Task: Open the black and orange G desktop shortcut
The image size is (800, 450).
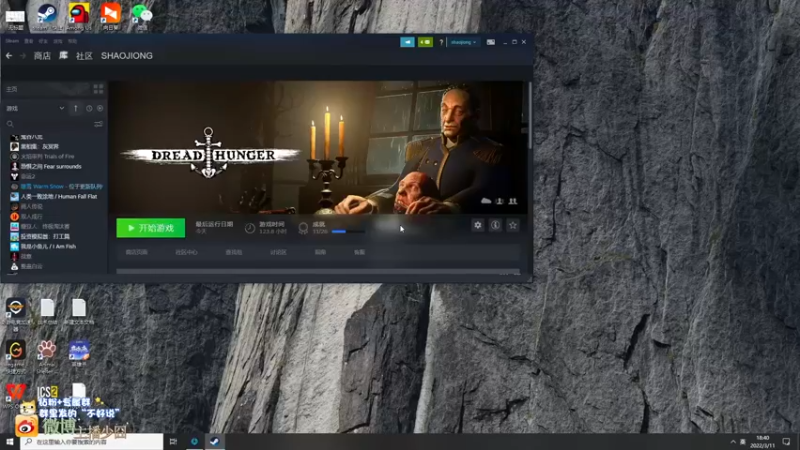Action: (15, 355)
